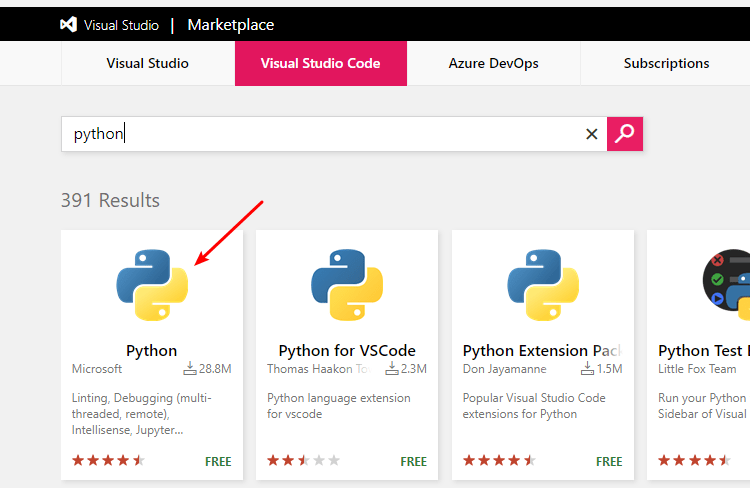
Task: Click the star rating on Python card
Action: pyautogui.click(x=108, y=460)
